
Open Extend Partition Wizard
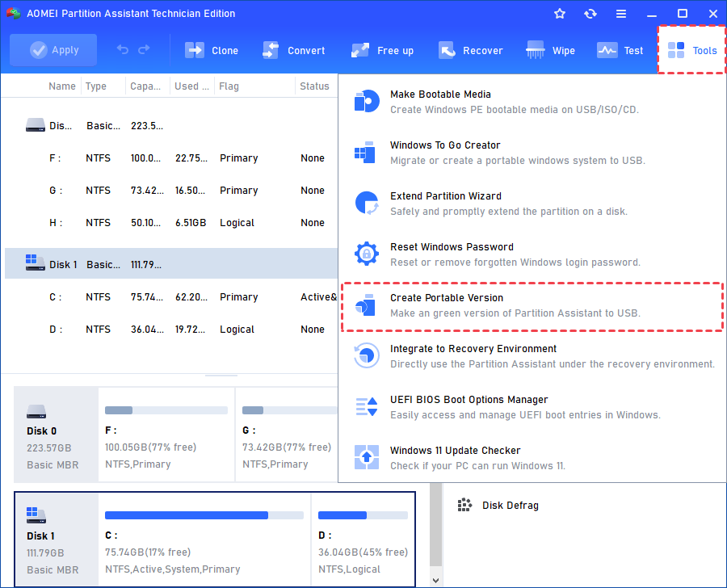(x=532, y=204)
